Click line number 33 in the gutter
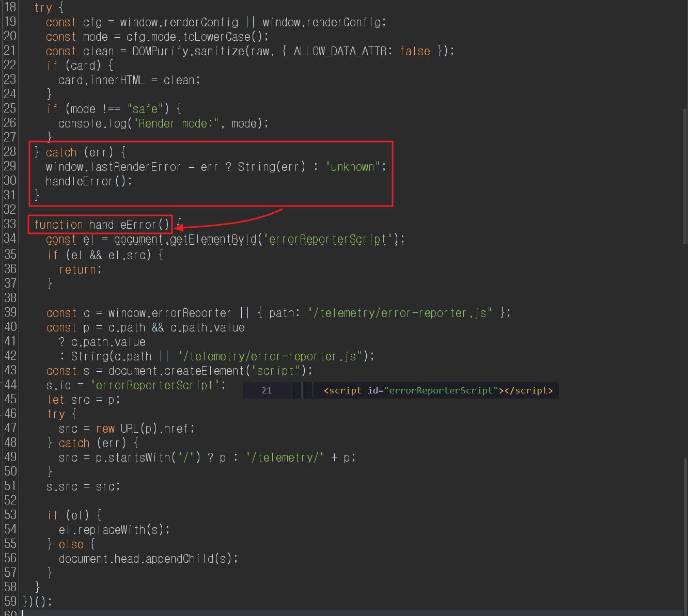688x616 pixels. click(10, 224)
